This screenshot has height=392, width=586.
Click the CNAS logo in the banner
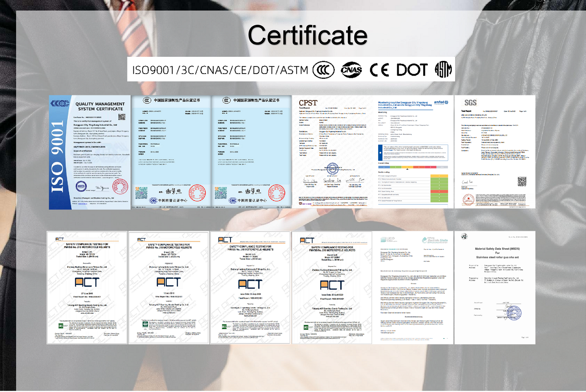tap(351, 70)
